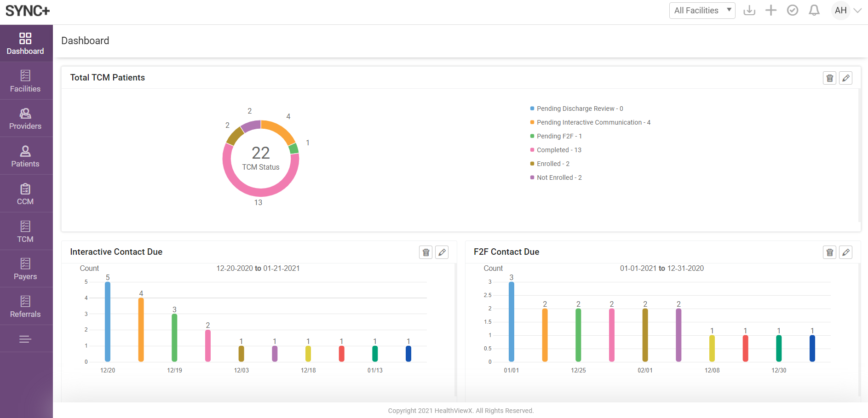Screen dimensions: 868x418
Task: Click the download icon in top bar
Action: pos(749,10)
